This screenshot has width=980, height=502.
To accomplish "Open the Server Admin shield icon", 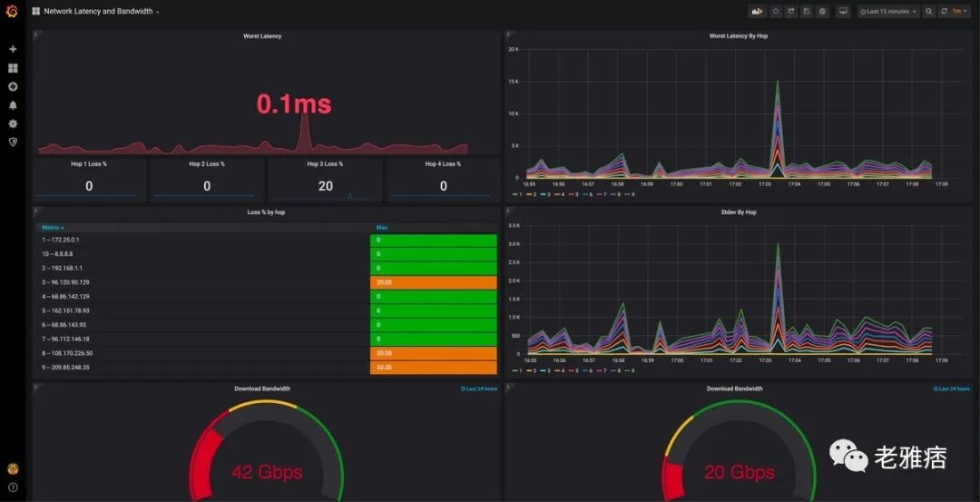I will (13, 142).
